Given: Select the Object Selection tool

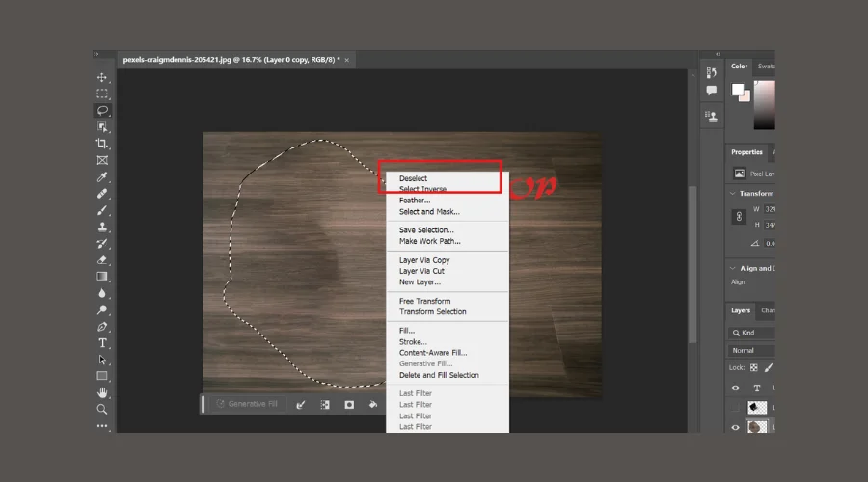Looking at the screenshot, I should (x=102, y=126).
